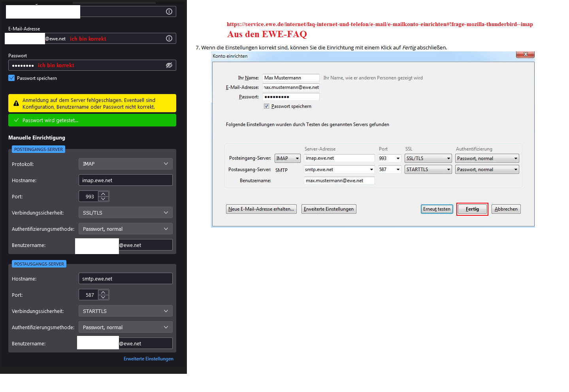
Task: Increase the outgoing port 587 with the up arrow
Action: 103,292
